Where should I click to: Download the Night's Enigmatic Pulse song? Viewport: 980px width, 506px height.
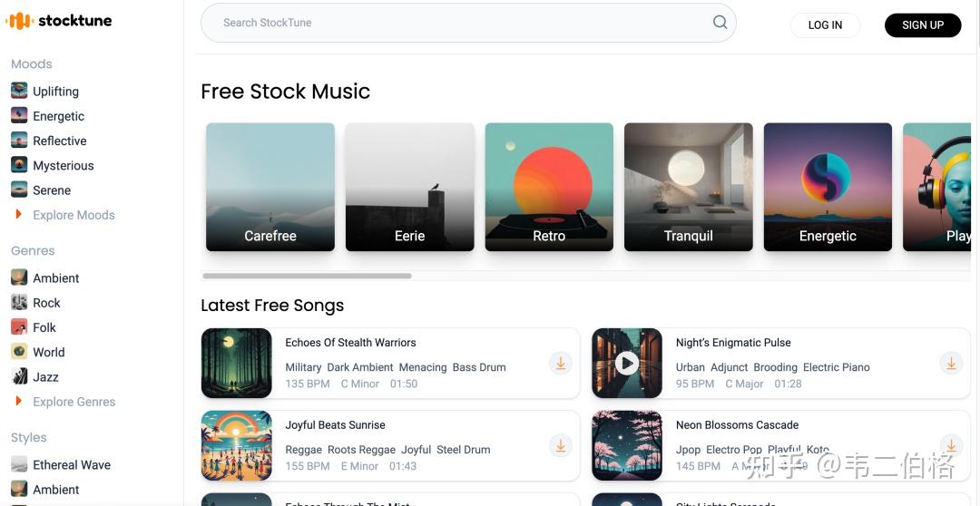point(951,364)
